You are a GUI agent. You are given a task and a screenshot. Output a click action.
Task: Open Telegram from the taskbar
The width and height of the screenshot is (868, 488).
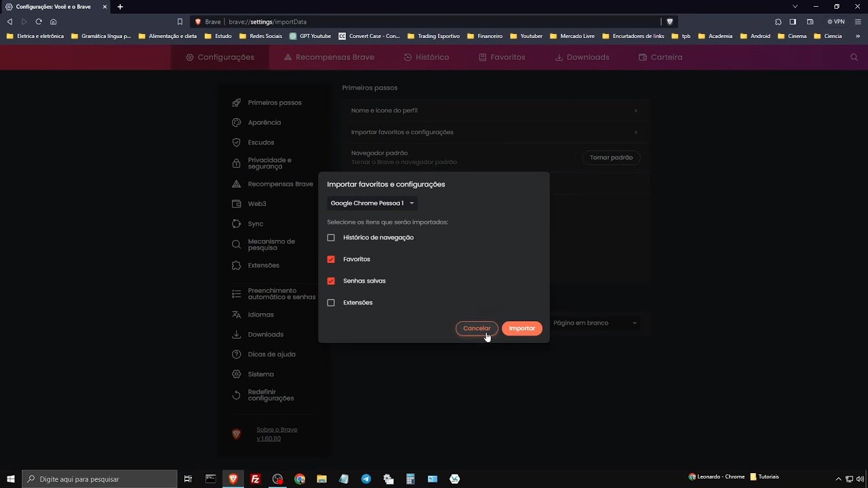[366, 479]
